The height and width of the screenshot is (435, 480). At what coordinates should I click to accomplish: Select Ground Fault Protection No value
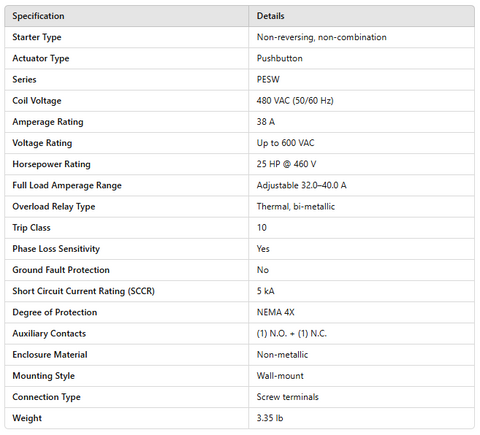tap(263, 270)
